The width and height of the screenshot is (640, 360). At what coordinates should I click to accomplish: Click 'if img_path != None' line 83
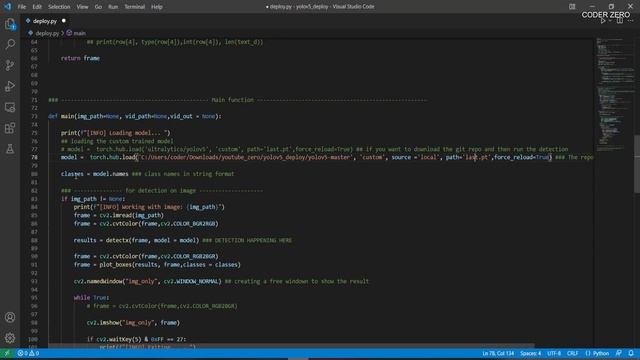93,199
